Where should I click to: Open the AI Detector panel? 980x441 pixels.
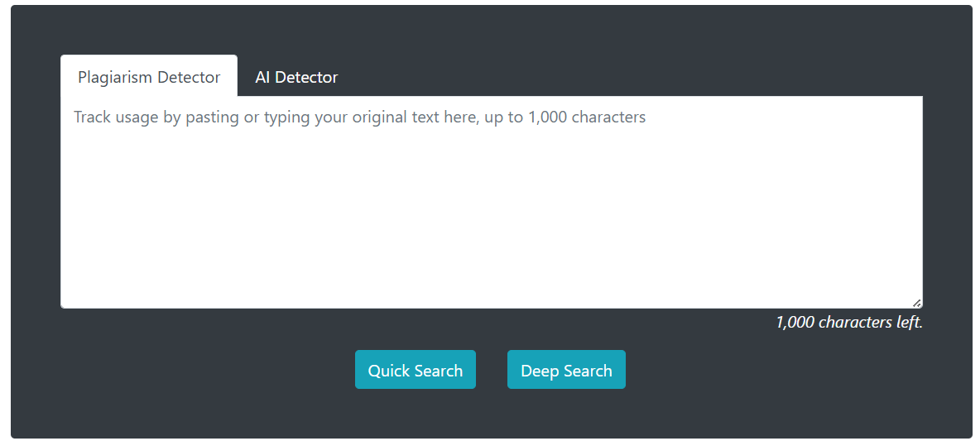click(x=296, y=77)
